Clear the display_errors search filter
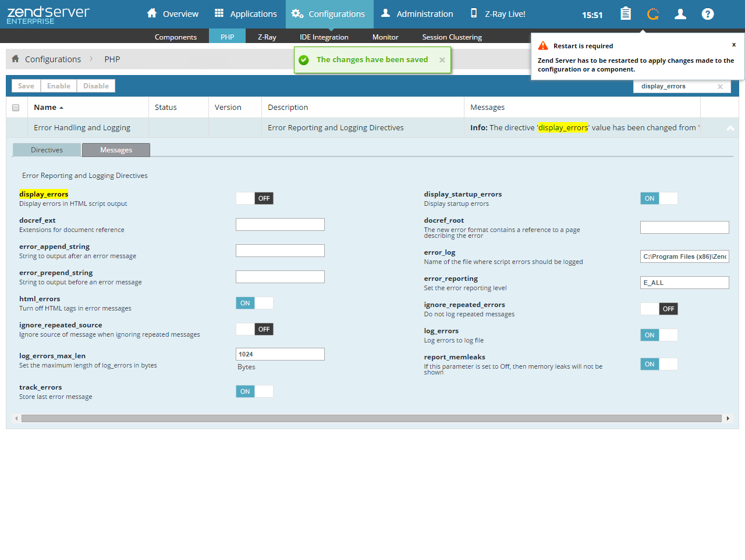Screen dimensions: 745x560 (720, 87)
